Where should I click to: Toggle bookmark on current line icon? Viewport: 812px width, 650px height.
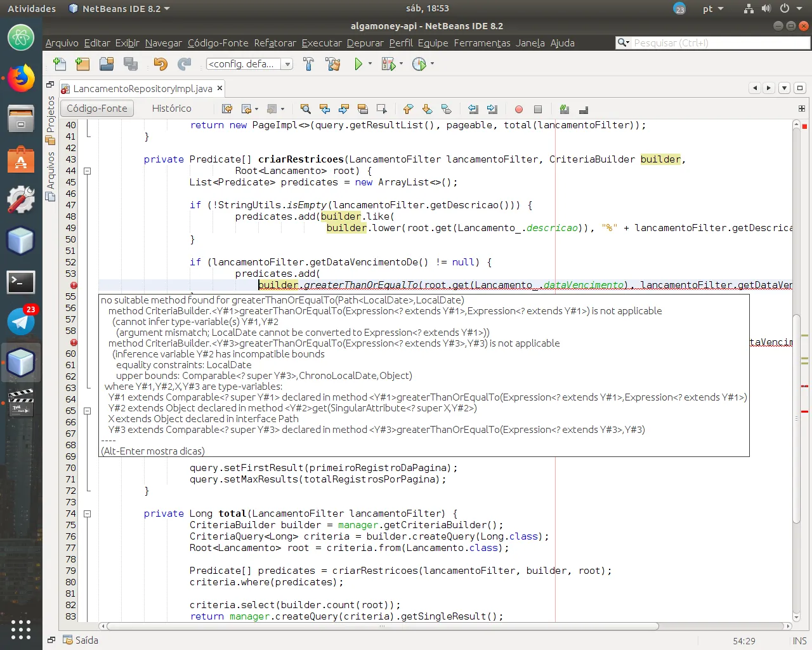click(446, 109)
